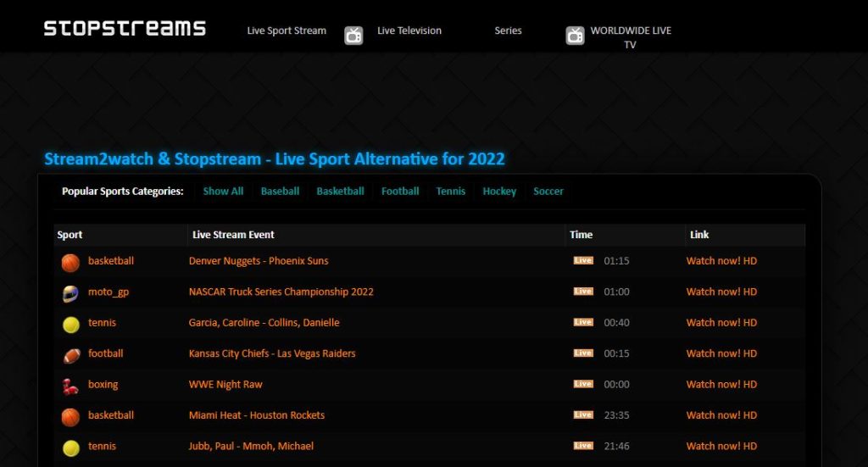The image size is (868, 467).
Task: Click the football icon in Kansas City row
Action: click(x=70, y=354)
